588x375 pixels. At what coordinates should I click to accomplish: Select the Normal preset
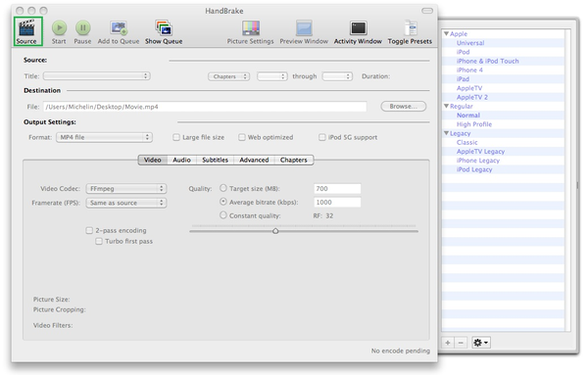click(468, 115)
